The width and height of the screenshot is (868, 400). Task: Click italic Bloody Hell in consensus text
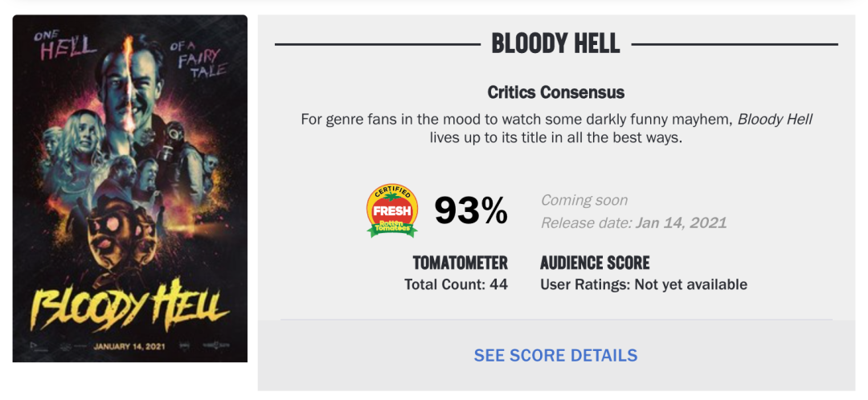coord(775,119)
